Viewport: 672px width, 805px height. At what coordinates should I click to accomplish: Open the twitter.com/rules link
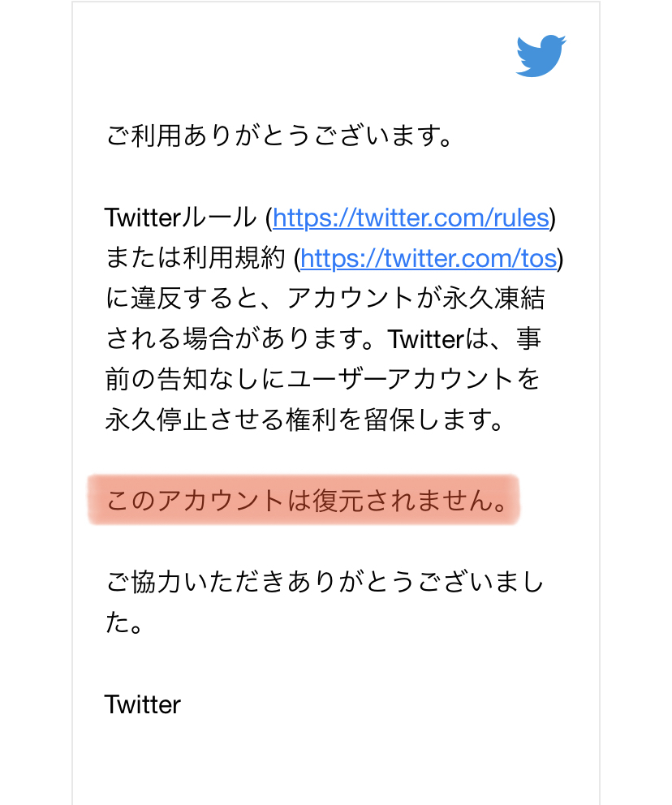[411, 217]
